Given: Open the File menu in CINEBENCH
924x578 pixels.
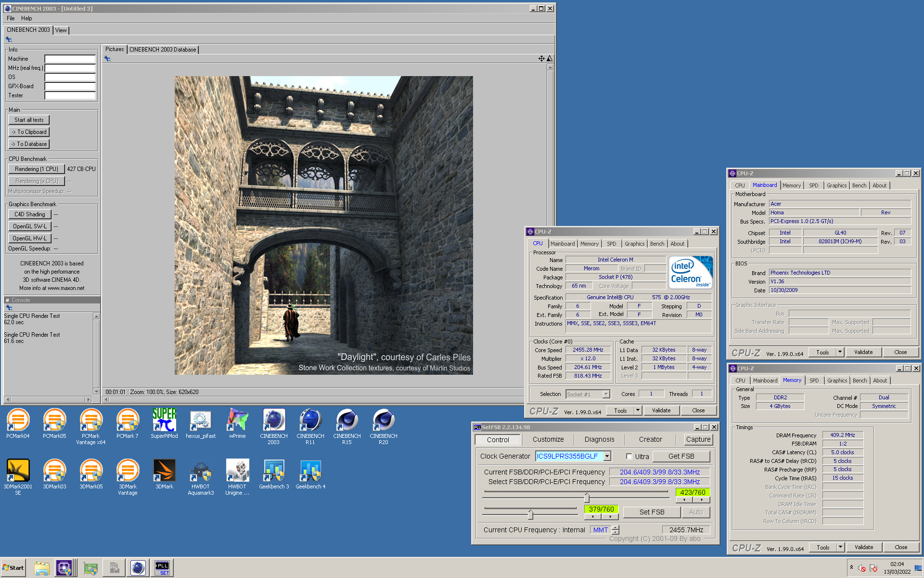Looking at the screenshot, I should [x=11, y=18].
